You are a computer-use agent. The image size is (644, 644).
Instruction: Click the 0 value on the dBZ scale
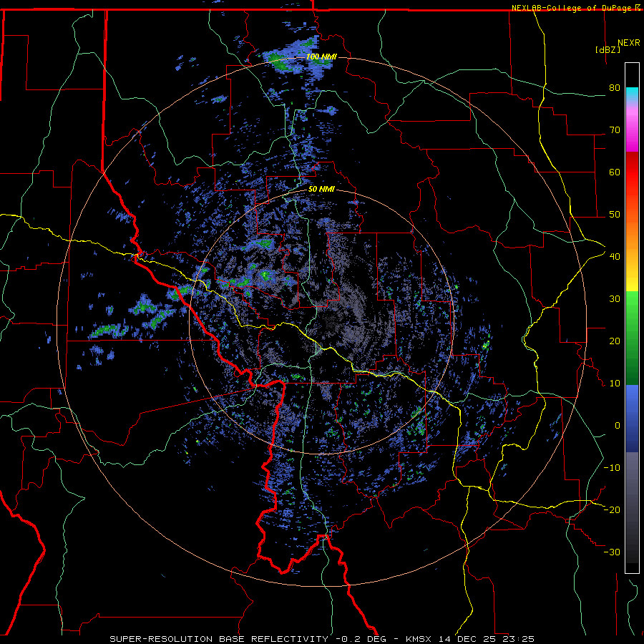point(618,426)
